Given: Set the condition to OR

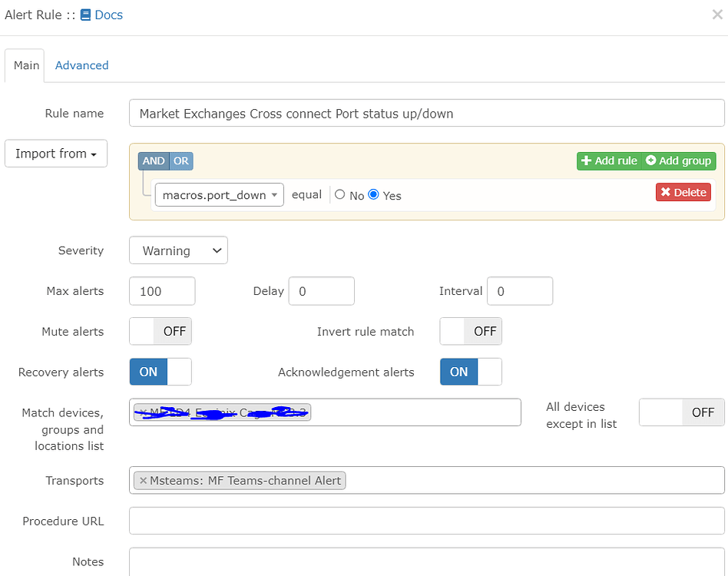Looking at the screenshot, I should [x=181, y=161].
